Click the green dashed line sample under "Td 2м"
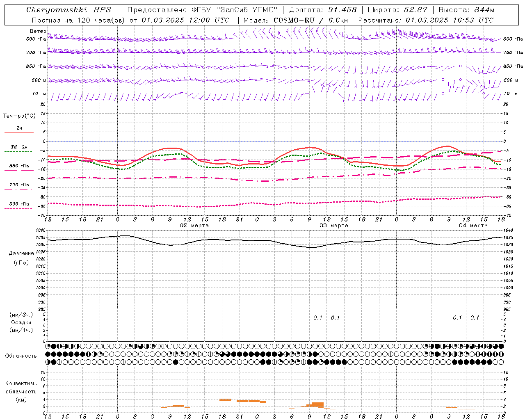The width and height of the screenshot is (525, 420). pos(19,151)
